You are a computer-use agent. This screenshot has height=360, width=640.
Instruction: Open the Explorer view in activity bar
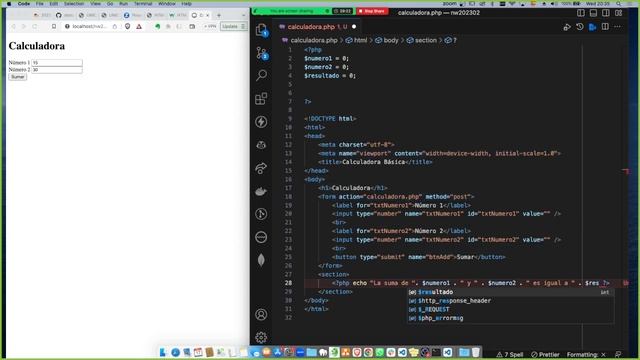261,30
